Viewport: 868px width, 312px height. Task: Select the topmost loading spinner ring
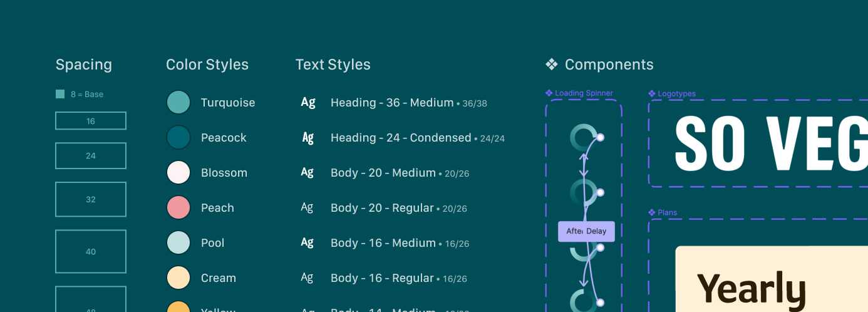[584, 138]
